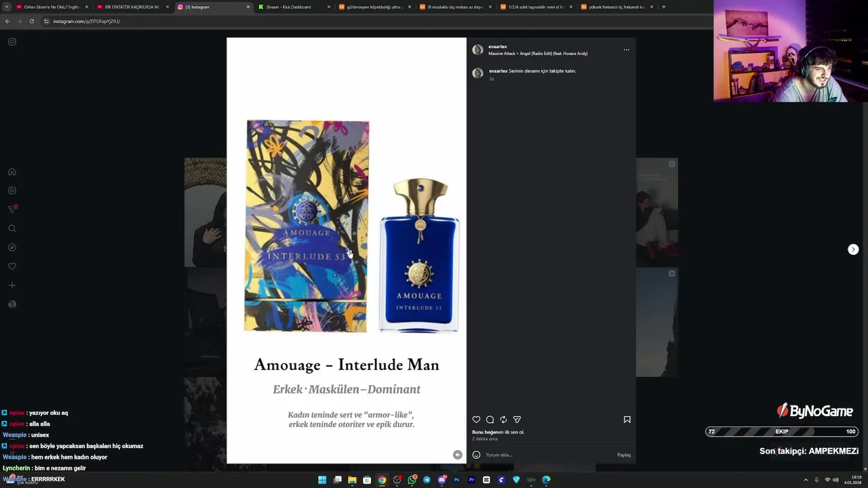The height and width of the screenshot is (488, 868).
Task: Open Search from Instagram sidebar
Action: [12, 228]
